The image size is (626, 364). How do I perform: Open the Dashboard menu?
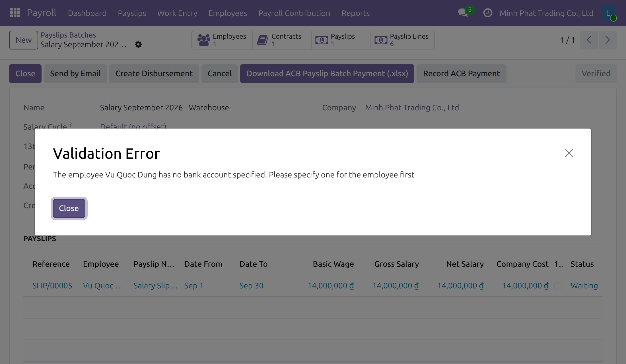[x=87, y=13]
